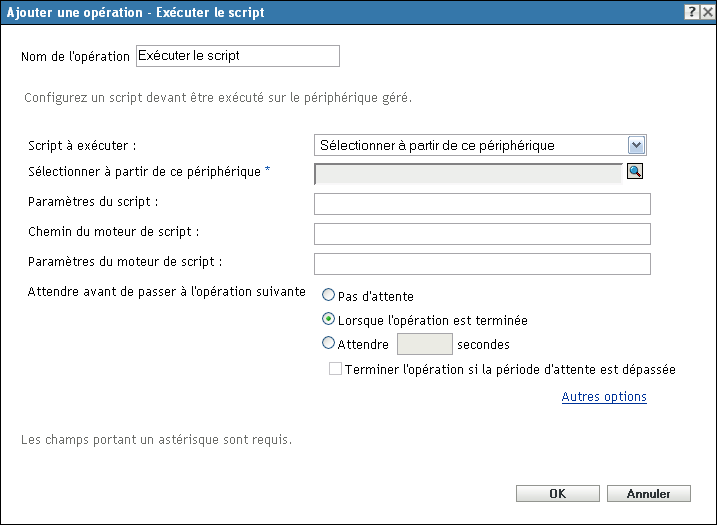Screen dimensions: 717x525
Task: Select the Attendre secondes radio button
Action: [328, 343]
